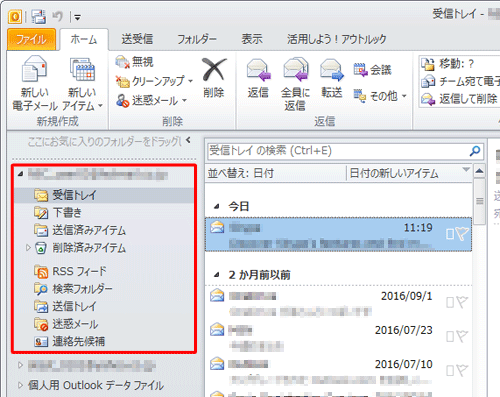The width and height of the screenshot is (500, 397).
Task: Expand the second blurred account
Action: (21, 365)
